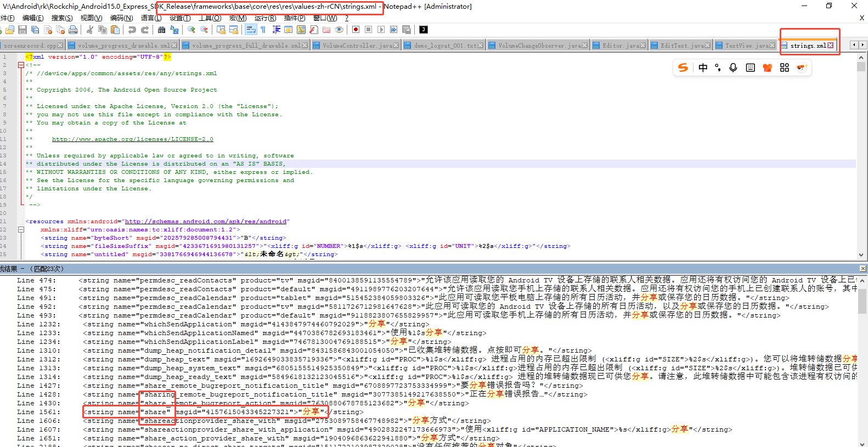Image resolution: width=868 pixels, height=447 pixels.
Task: Collapse the comment fold marker on line 2
Action: 21,65
